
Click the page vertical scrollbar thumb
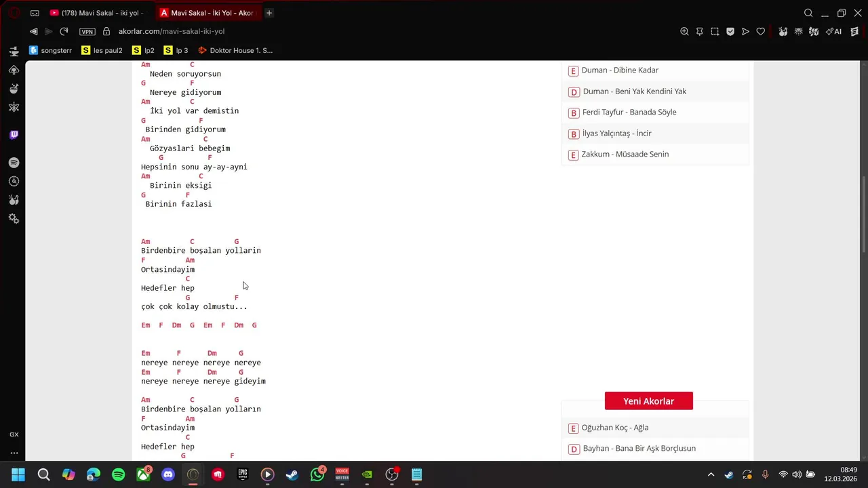coord(863,216)
